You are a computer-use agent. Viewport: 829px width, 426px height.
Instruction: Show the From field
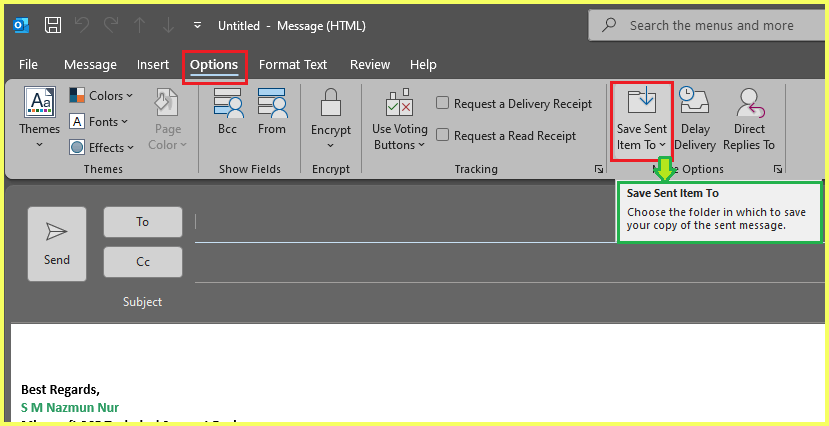pyautogui.click(x=272, y=112)
